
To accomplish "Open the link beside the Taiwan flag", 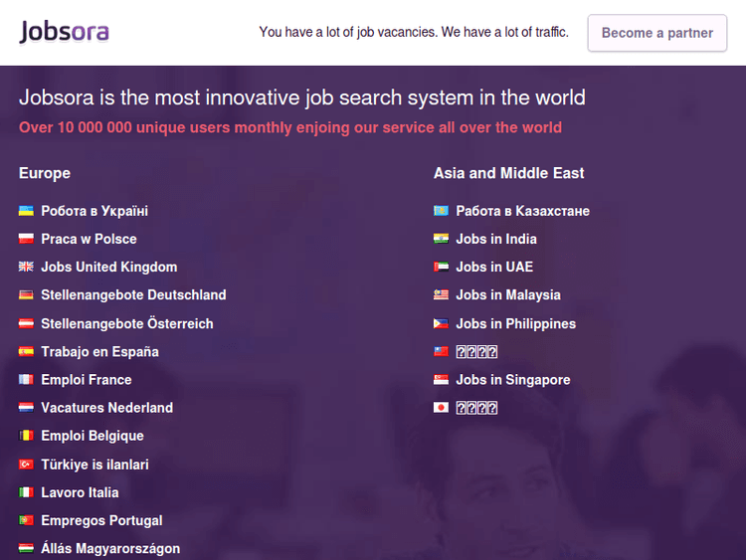I will [x=476, y=351].
